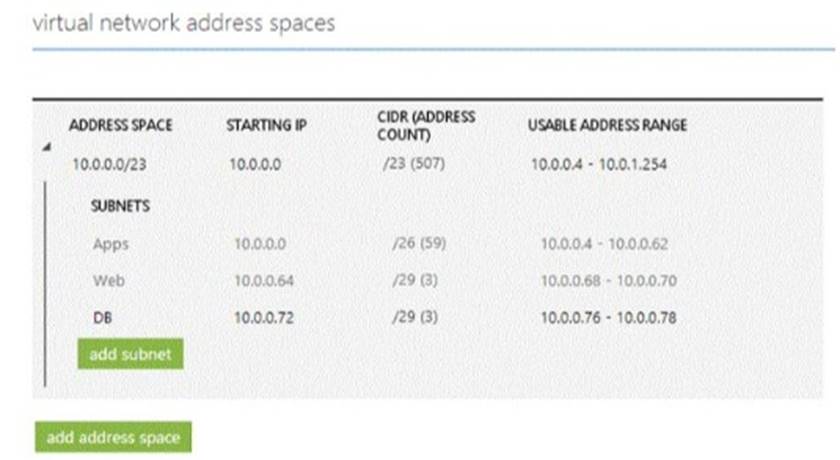Collapse the 10.0.0.0/23 address space triangle
The width and height of the screenshot is (840, 460).
tap(47, 147)
